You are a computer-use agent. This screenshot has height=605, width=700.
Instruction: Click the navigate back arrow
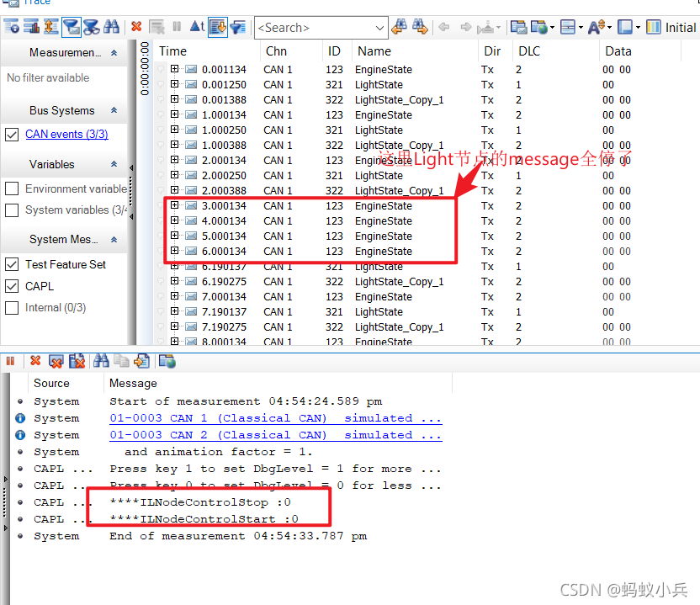coord(444,27)
